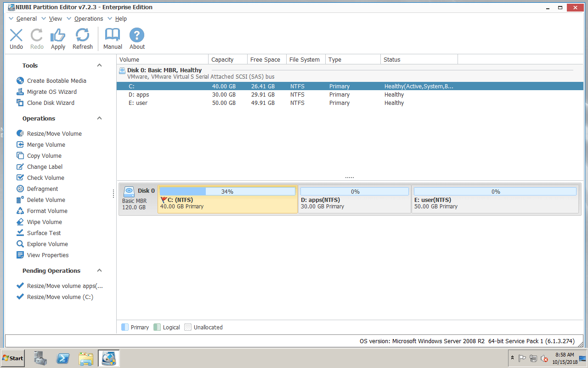
Task: Click the View Properties icon
Action: click(20, 255)
